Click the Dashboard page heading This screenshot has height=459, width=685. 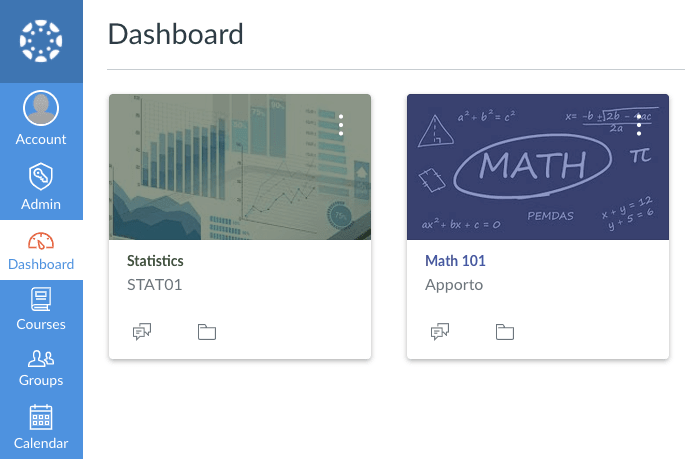coord(175,34)
